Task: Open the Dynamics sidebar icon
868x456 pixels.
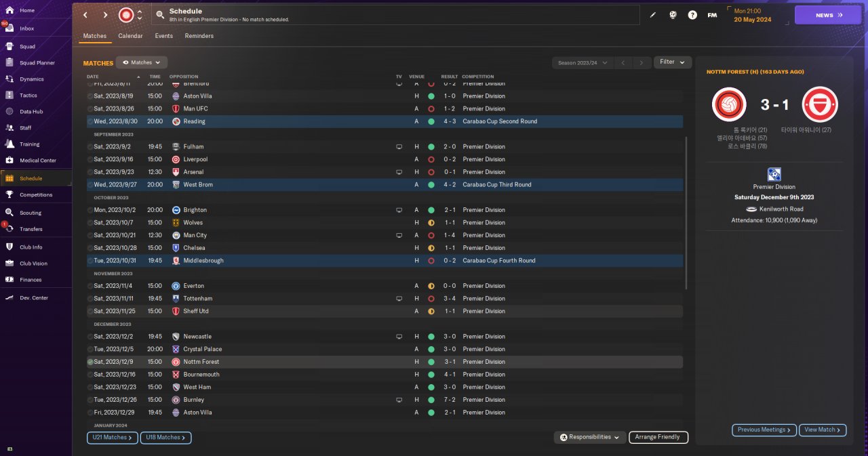Action: (x=9, y=79)
